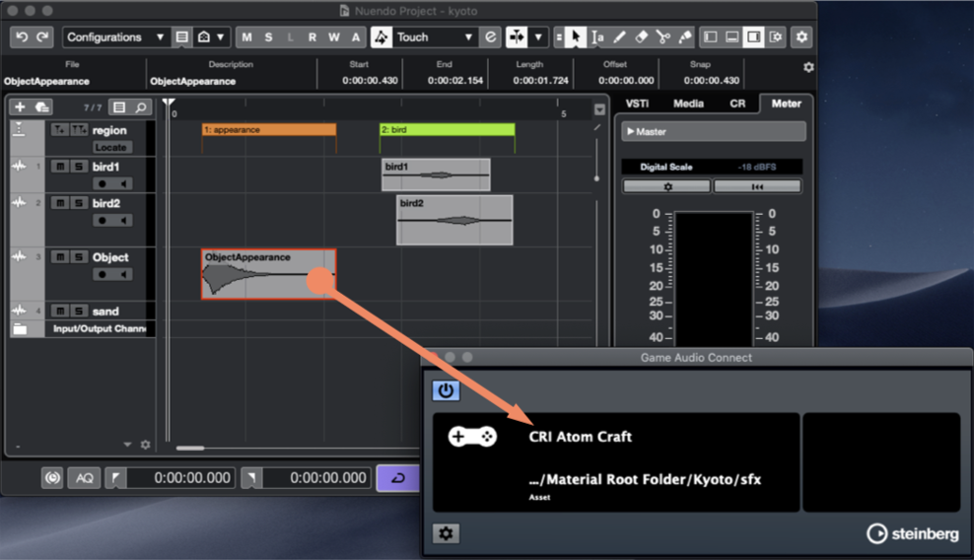Click the Digital Scale meter label
The image size is (974, 560).
(x=665, y=167)
